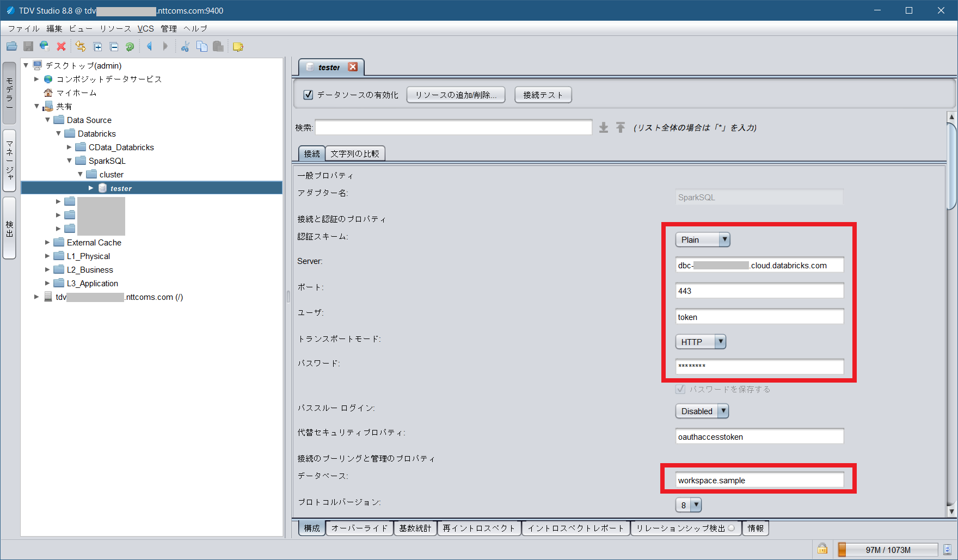The image size is (958, 560).
Task: Click the red X delete icon
Action: (x=61, y=47)
